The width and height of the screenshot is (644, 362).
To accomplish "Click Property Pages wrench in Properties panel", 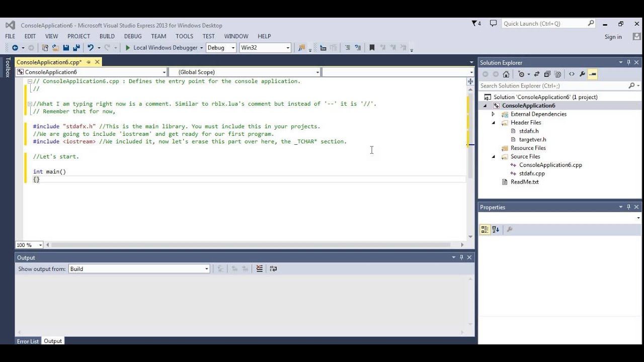I will 509,229.
